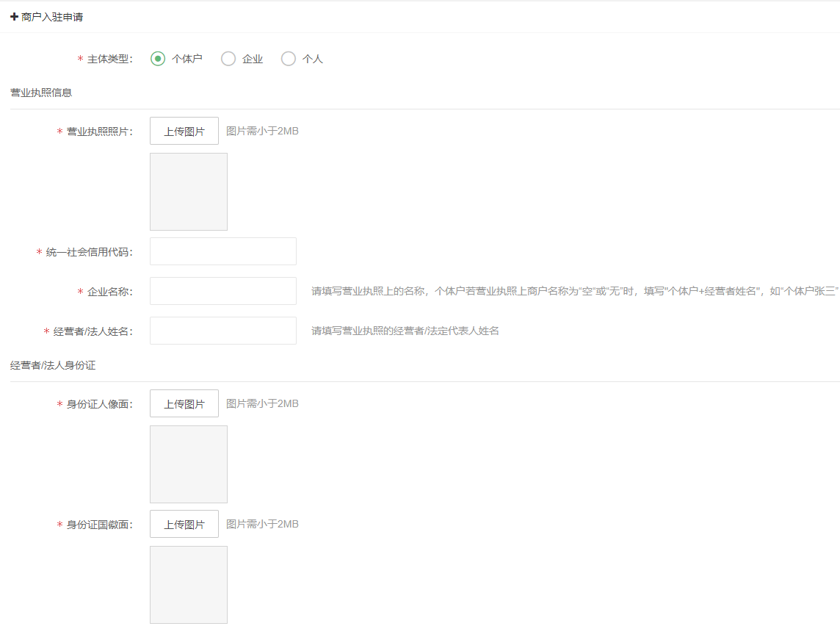The height and width of the screenshot is (626, 840).
Task: Select the 个体户 radio button
Action: click(x=158, y=59)
